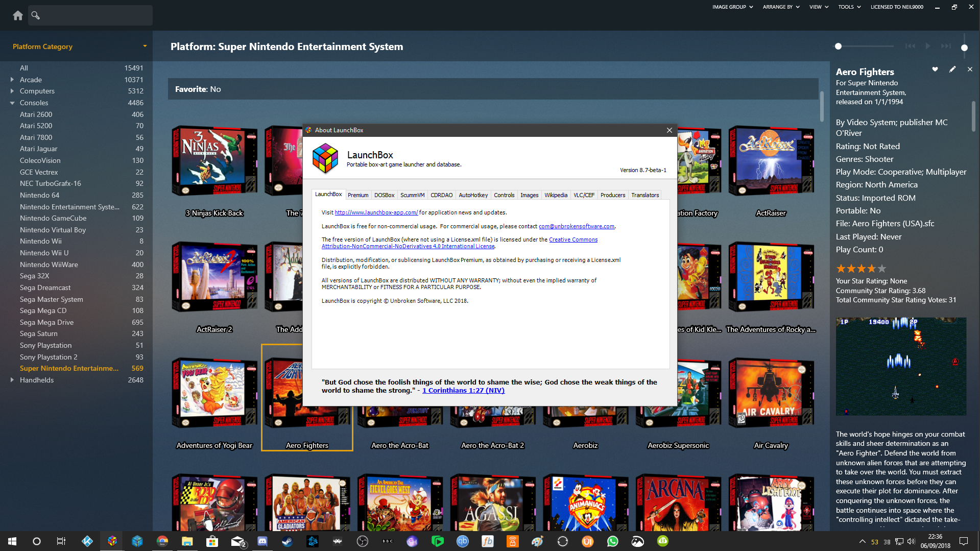This screenshot has width=980, height=551.
Task: Click the com@unbrokensoftware.com email link
Action: coord(577,226)
